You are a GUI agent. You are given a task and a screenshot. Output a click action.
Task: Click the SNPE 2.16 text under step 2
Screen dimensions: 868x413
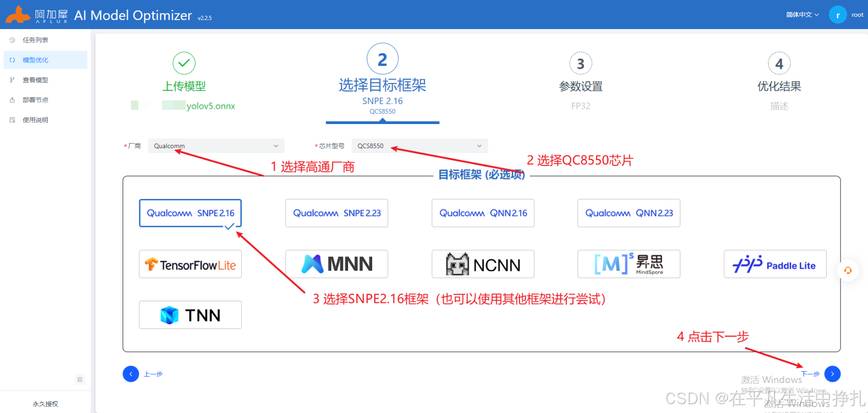pyautogui.click(x=383, y=101)
